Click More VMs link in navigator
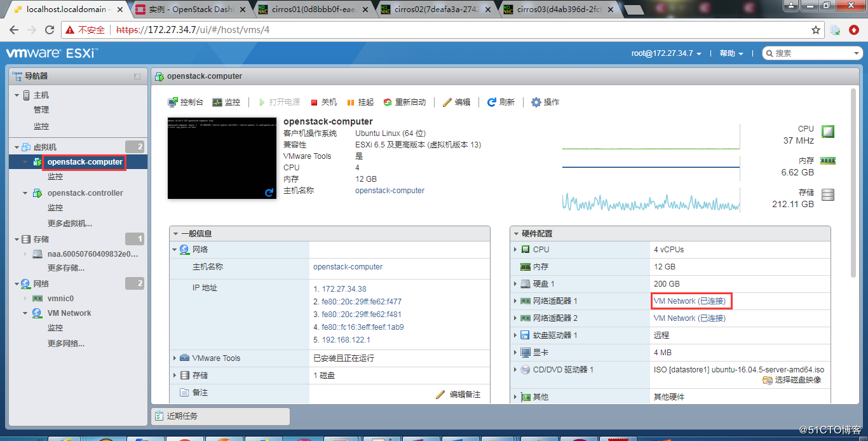Image resolution: width=868 pixels, height=441 pixels. (70, 224)
